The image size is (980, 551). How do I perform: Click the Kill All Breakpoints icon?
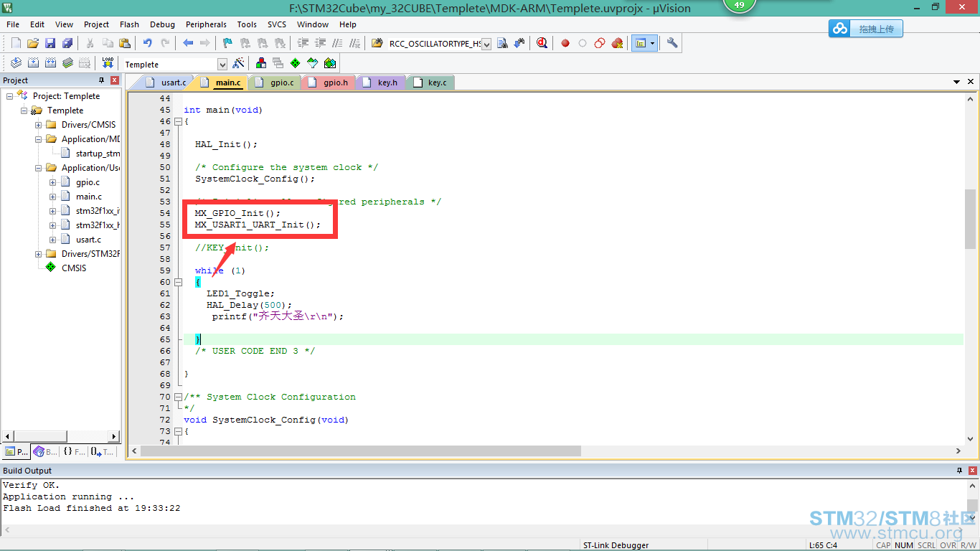(617, 43)
